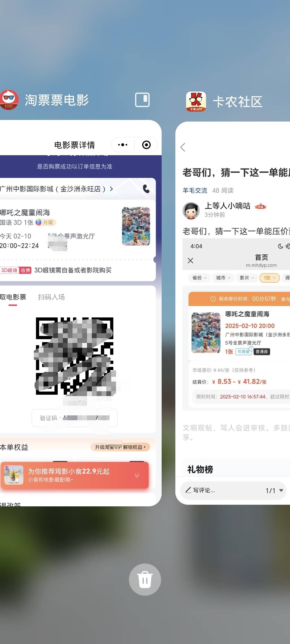
Task: Switch to the 扫码入场 tab
Action: [51, 297]
